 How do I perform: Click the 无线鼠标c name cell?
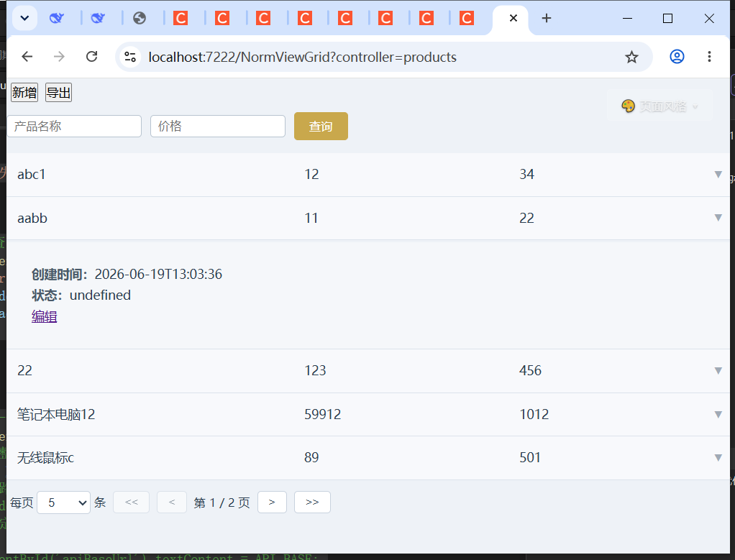45,457
